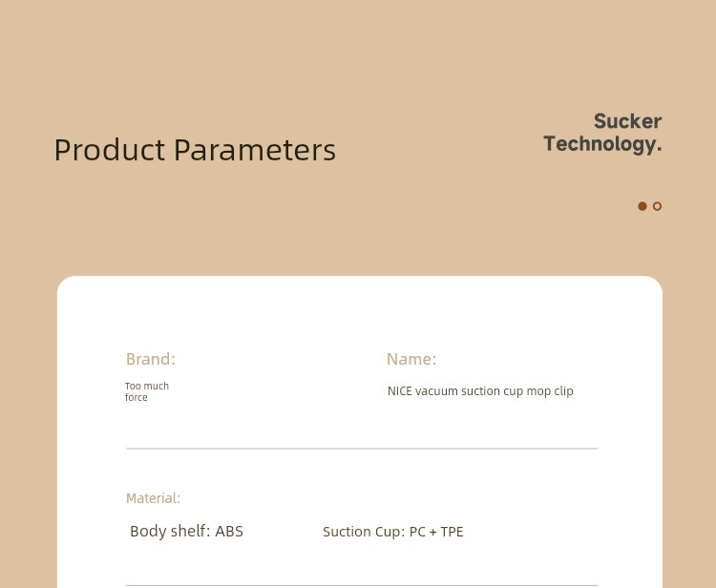Select the Name: field label
Viewport: 716px width, 588px height.
click(x=411, y=359)
